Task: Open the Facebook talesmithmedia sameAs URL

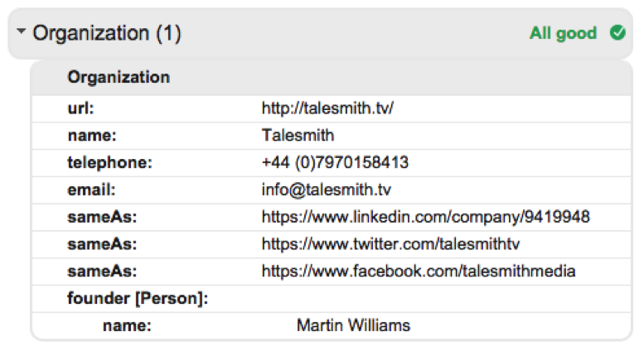Action: 419,271
